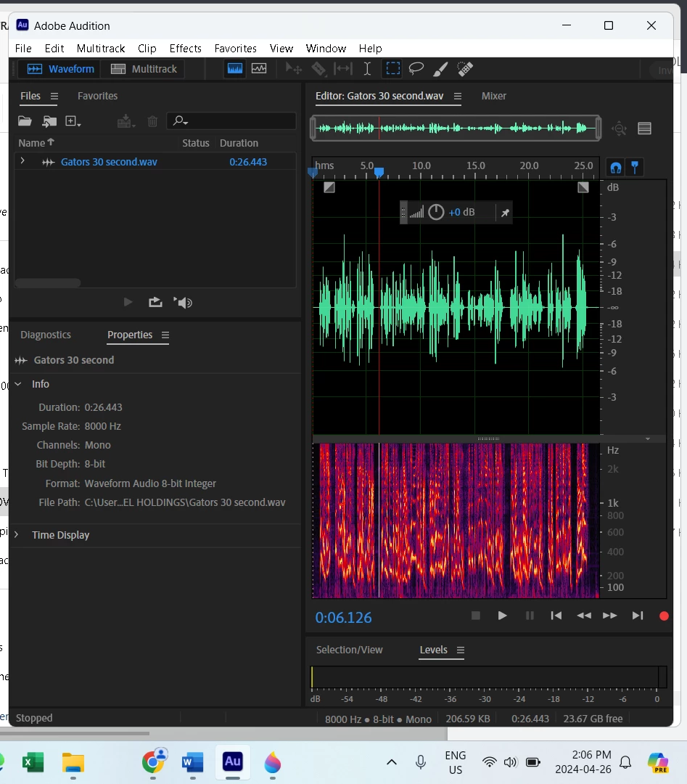This screenshot has height=784, width=687.
Task: Switch to the Favorites tab
Action: (97, 96)
